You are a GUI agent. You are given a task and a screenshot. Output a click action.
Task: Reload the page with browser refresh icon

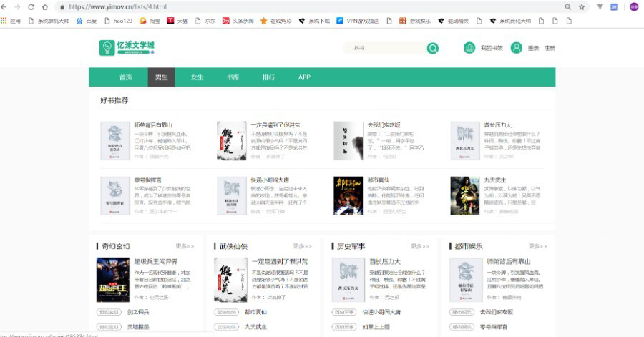coord(31,7)
